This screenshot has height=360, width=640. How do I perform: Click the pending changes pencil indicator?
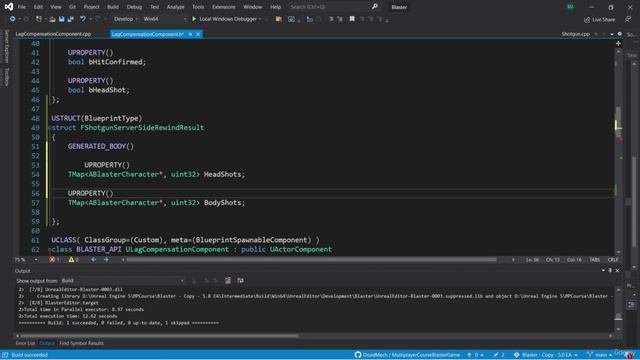tap(499, 355)
